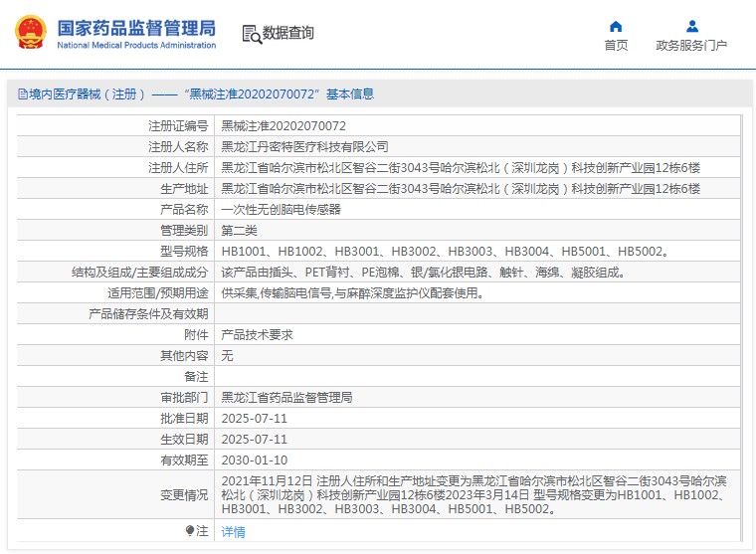Image resolution: width=756 pixels, height=554 pixels.
Task: Click the 审批部门 row label
Action: click(x=184, y=397)
